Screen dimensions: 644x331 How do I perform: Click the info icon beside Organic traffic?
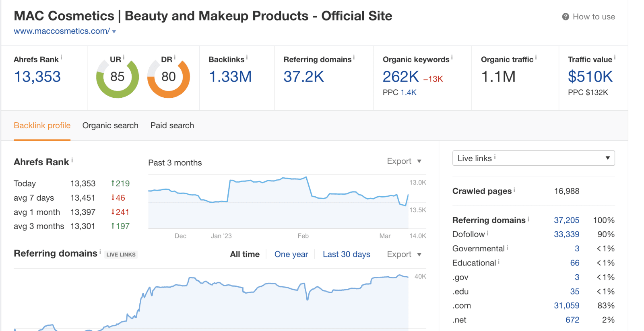[x=536, y=58]
